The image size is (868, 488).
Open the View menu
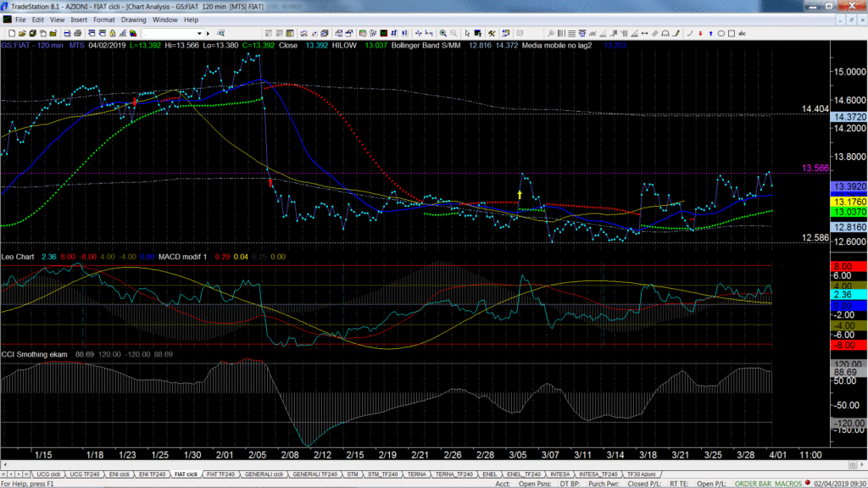57,20
